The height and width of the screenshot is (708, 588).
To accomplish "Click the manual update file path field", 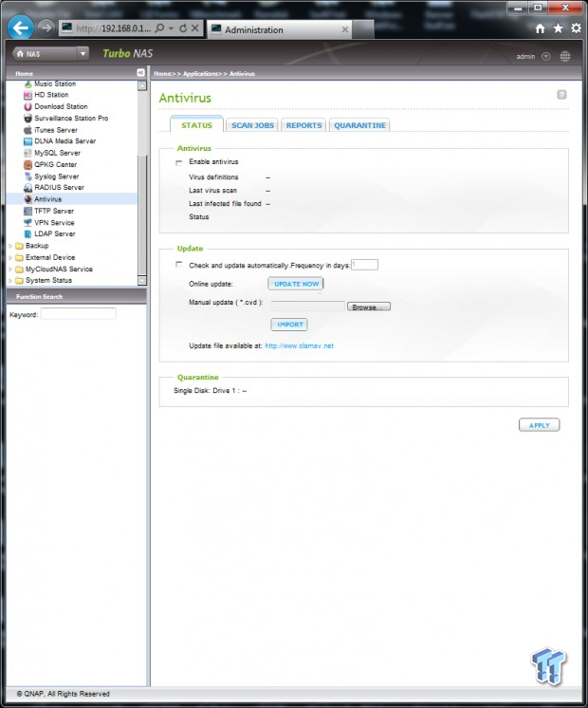I will [x=308, y=307].
